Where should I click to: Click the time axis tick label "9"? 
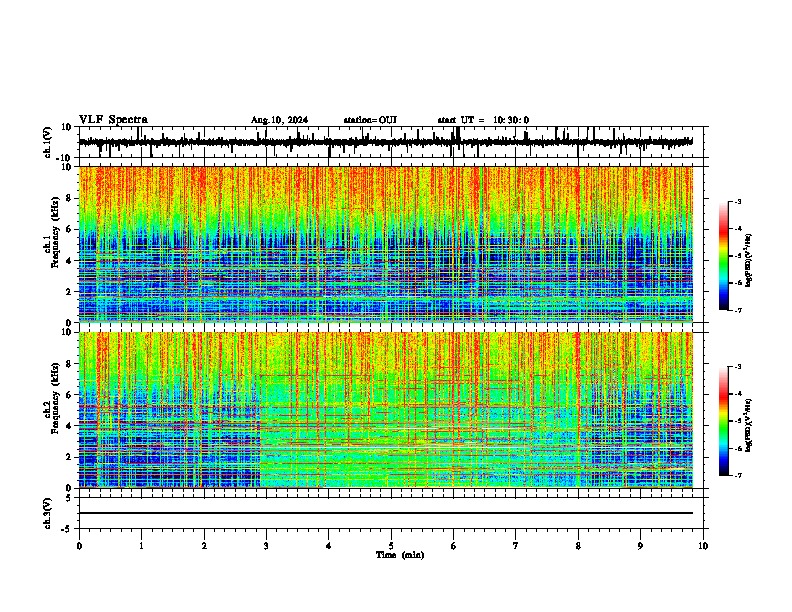(640, 546)
